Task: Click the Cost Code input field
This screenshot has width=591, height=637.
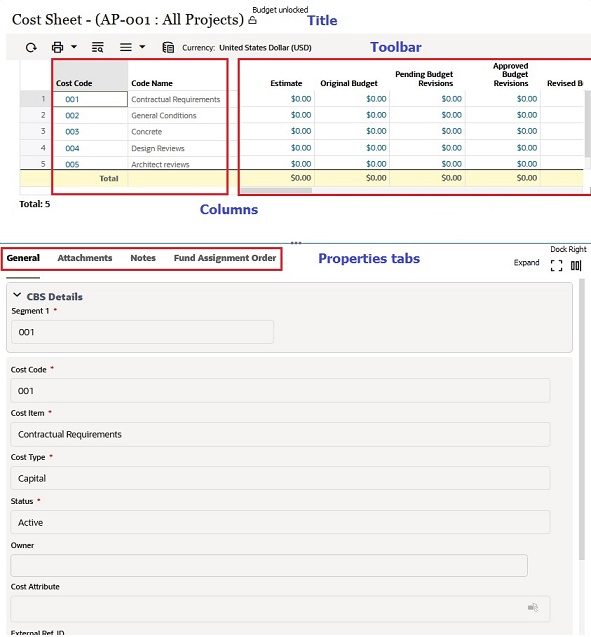Action: [x=280, y=391]
